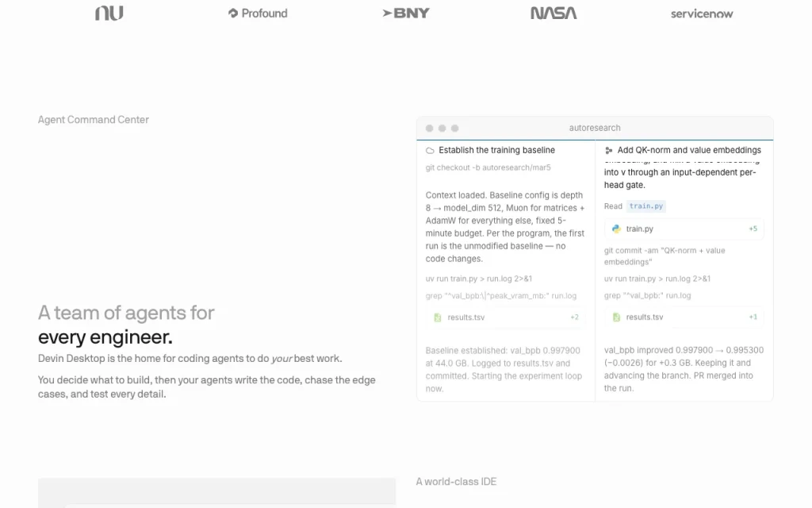Click the +2 change count on results.tsv
812x508 pixels.
574,317
